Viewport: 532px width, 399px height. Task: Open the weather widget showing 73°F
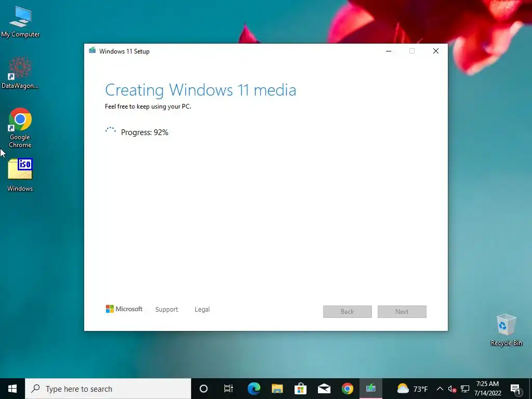click(x=412, y=389)
